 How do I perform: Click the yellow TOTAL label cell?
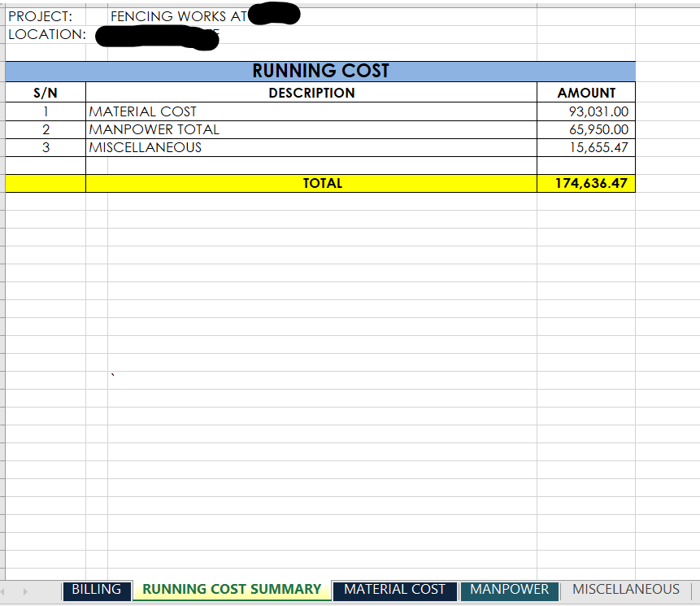322,184
